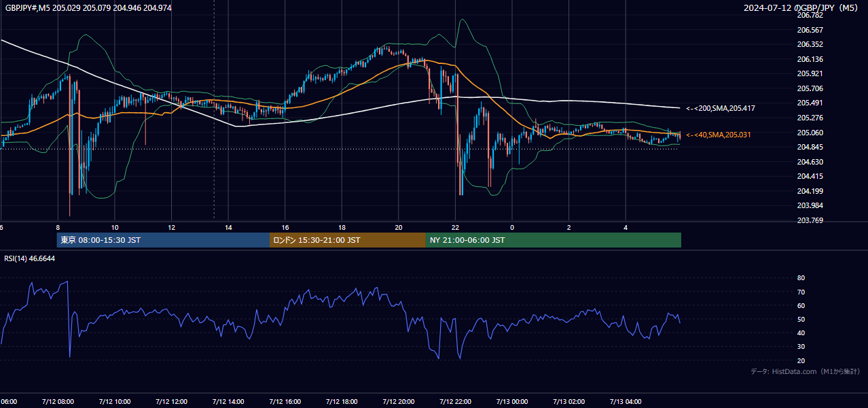Click price level 206.782 on the axis
Screen dimensions: 868x408
tap(810, 15)
